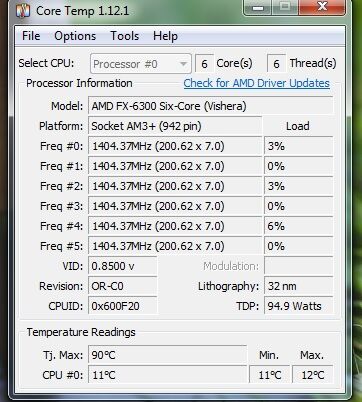
Task: Open the Help menu
Action: 165,36
